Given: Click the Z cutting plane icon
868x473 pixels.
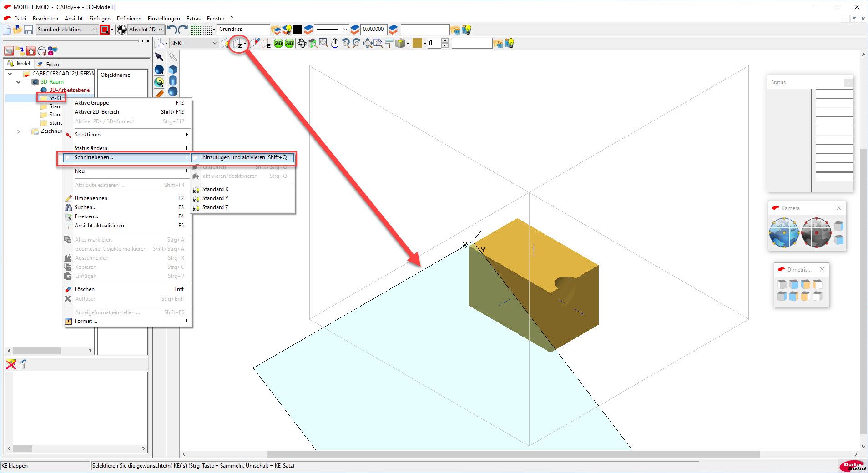Looking at the screenshot, I should 238,44.
